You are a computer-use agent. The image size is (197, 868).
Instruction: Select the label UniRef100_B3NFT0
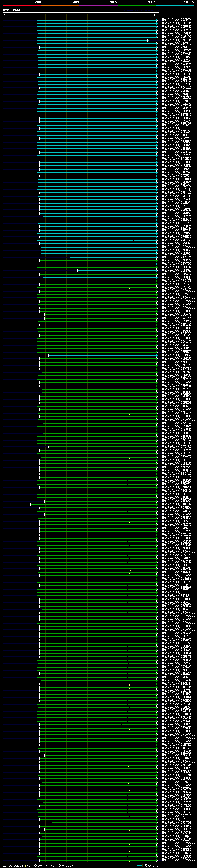pyautogui.click(x=177, y=829)
